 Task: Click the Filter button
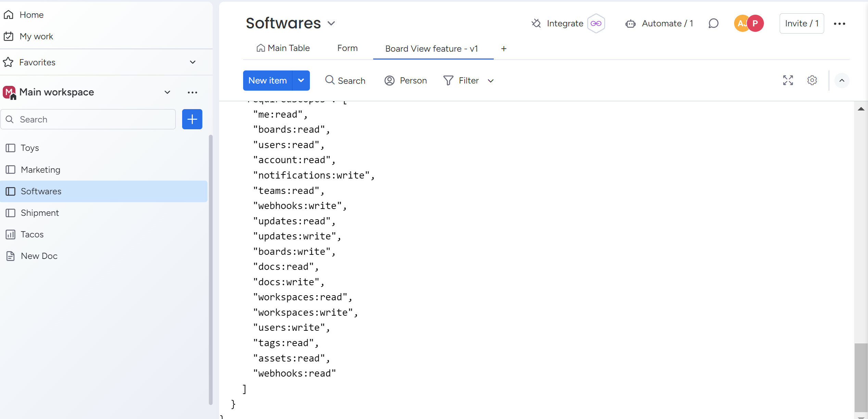coord(461,80)
